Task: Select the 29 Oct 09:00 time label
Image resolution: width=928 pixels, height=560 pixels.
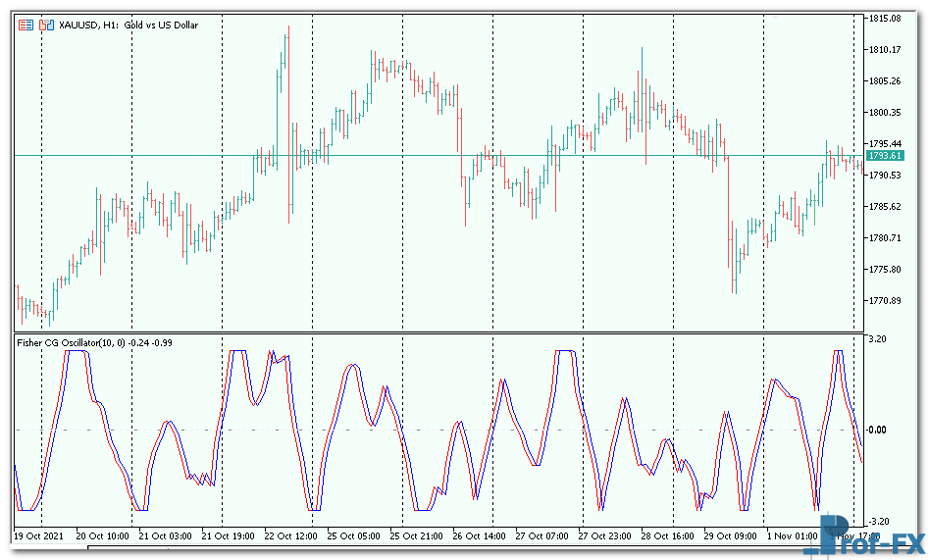Action: (730, 536)
